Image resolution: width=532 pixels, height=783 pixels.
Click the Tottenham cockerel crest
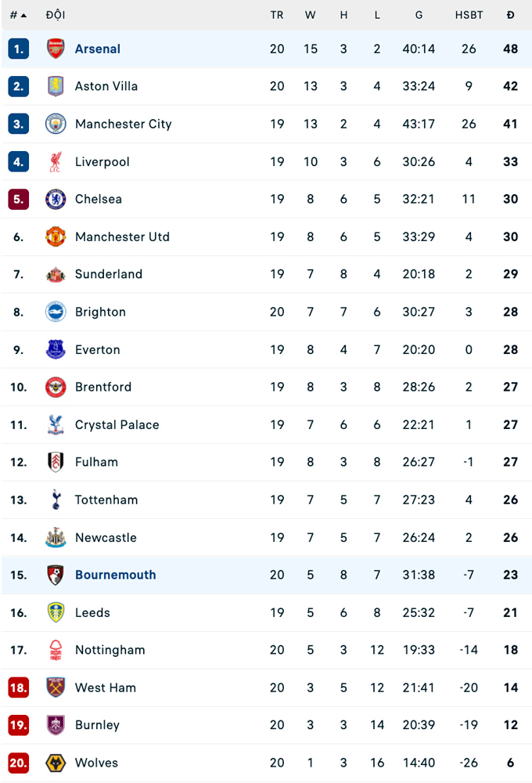pos(56,500)
